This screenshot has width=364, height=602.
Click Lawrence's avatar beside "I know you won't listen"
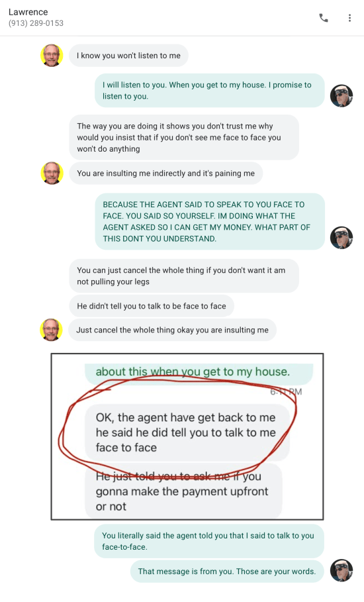52,56
